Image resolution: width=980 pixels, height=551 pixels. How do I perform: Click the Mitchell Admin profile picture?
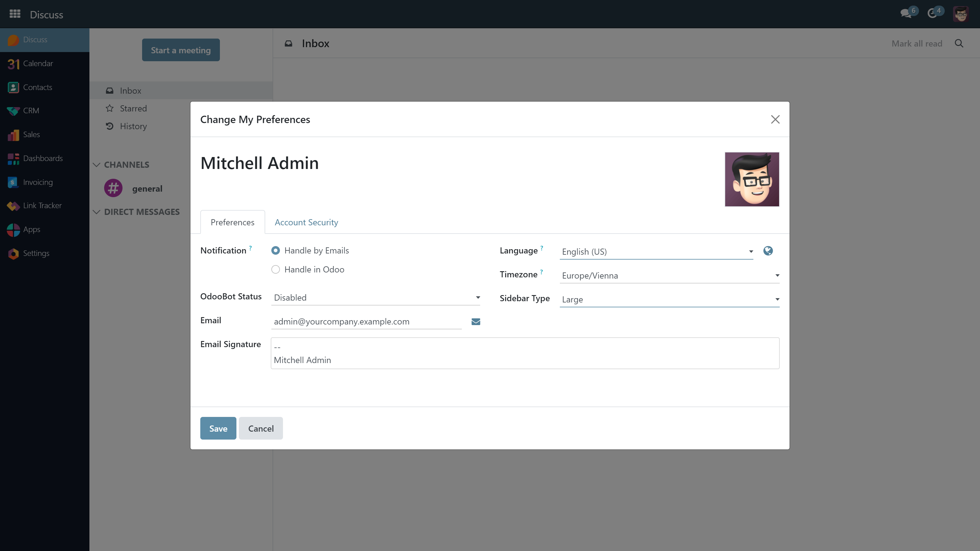pyautogui.click(x=752, y=179)
